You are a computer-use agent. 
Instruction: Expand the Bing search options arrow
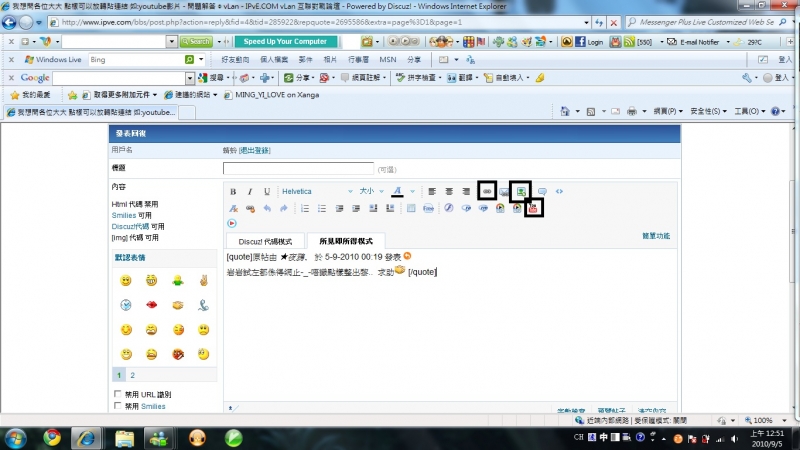point(201,60)
